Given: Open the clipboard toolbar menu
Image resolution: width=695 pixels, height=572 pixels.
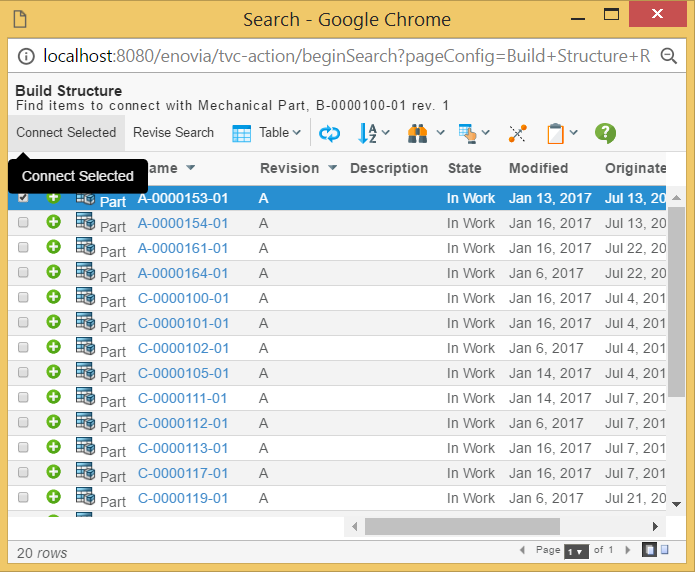Looking at the screenshot, I should 562,133.
